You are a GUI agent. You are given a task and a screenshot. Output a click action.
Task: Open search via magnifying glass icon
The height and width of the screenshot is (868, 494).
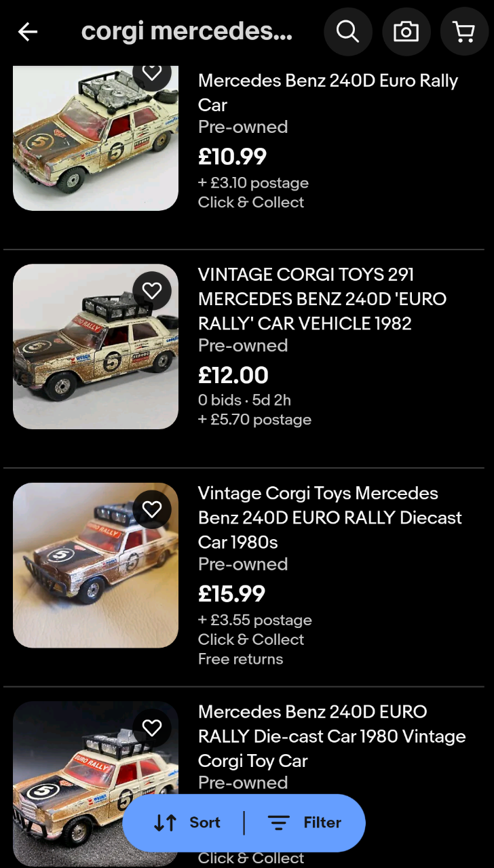click(x=348, y=31)
